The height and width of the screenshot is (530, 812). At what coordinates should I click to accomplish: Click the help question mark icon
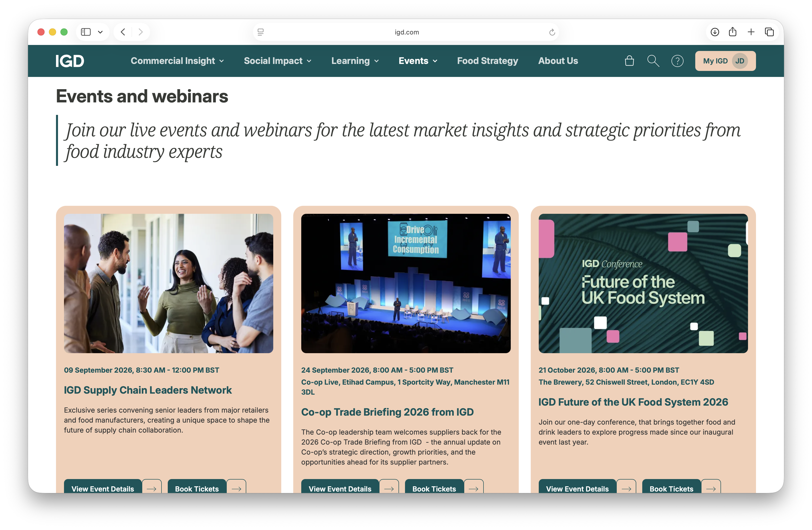point(677,61)
